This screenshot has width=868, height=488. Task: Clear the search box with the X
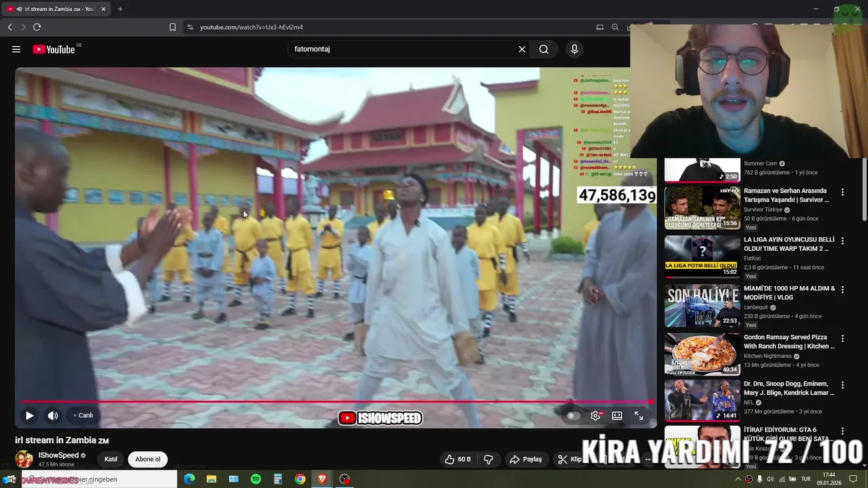click(x=522, y=49)
